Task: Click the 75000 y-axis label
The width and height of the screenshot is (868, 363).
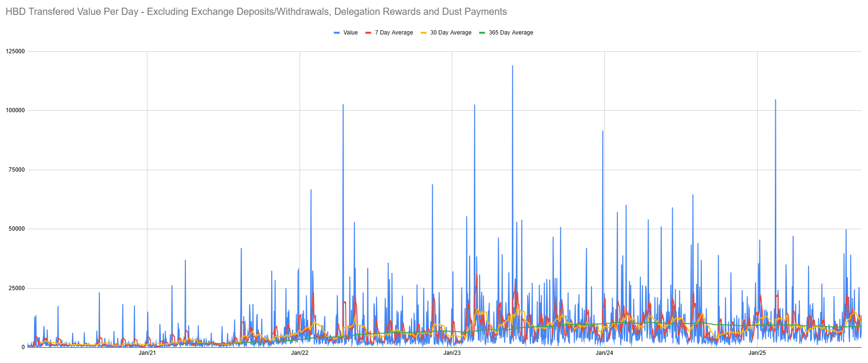Action: (17, 170)
